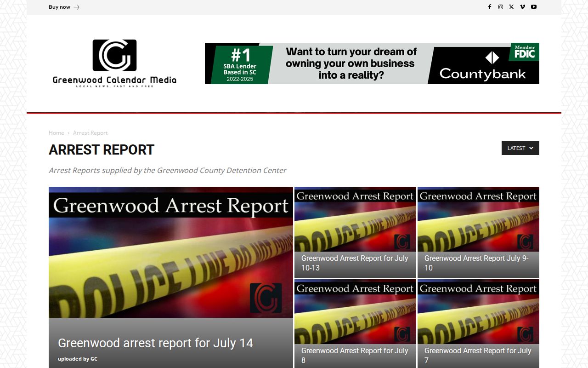Open the Countybank banner advertisement
This screenshot has width=588, height=368.
(372, 63)
